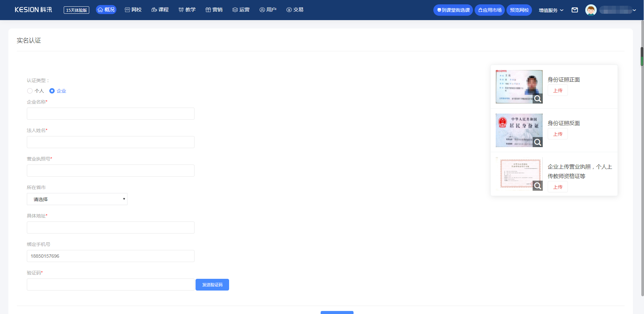Focus the 具体地址 input field

(111, 228)
